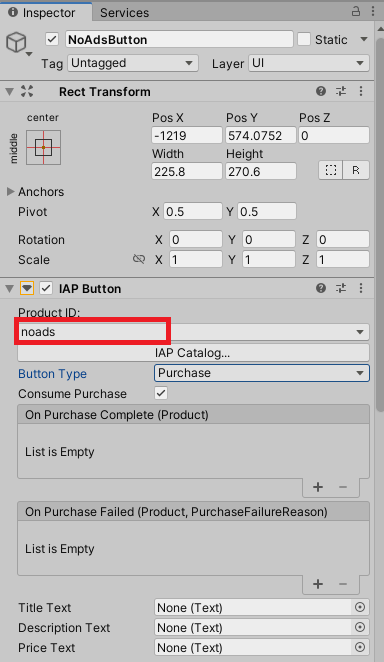Click the Pivot X field
Viewport: 384px width, 662px height.
(193, 212)
